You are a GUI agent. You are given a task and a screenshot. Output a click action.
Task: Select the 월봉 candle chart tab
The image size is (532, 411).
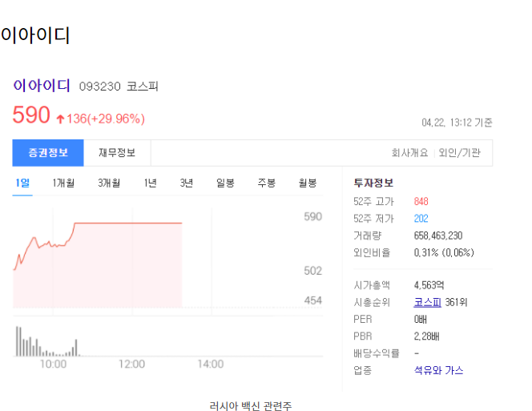coord(308,183)
